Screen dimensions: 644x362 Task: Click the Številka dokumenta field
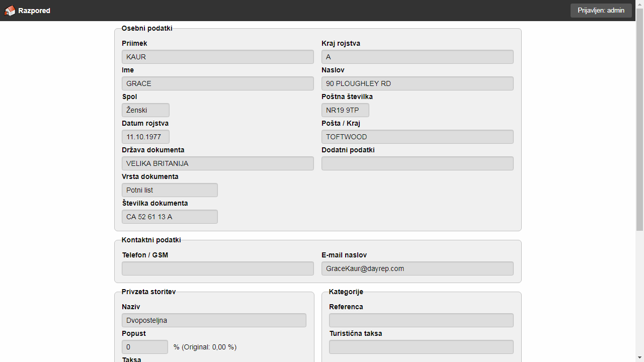(x=170, y=217)
